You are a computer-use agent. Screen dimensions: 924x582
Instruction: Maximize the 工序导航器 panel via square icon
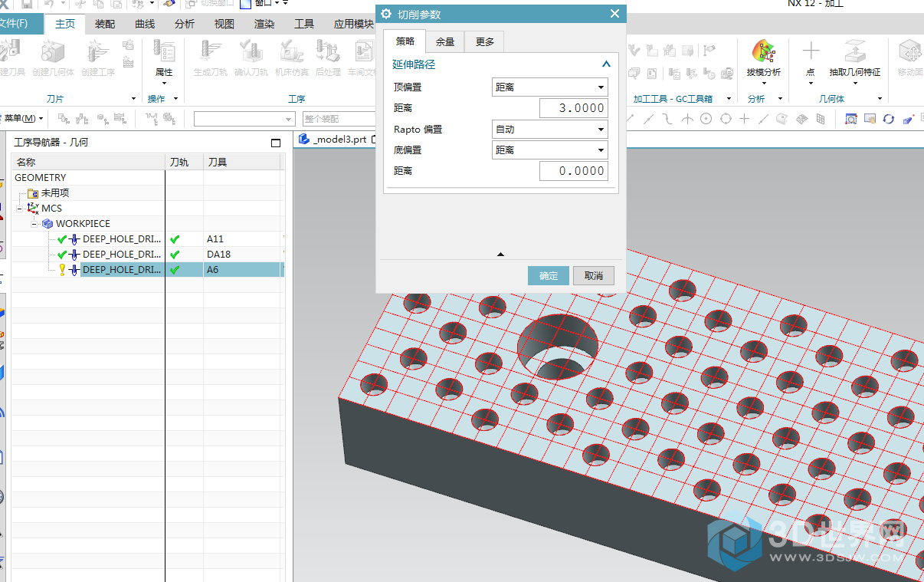276,143
